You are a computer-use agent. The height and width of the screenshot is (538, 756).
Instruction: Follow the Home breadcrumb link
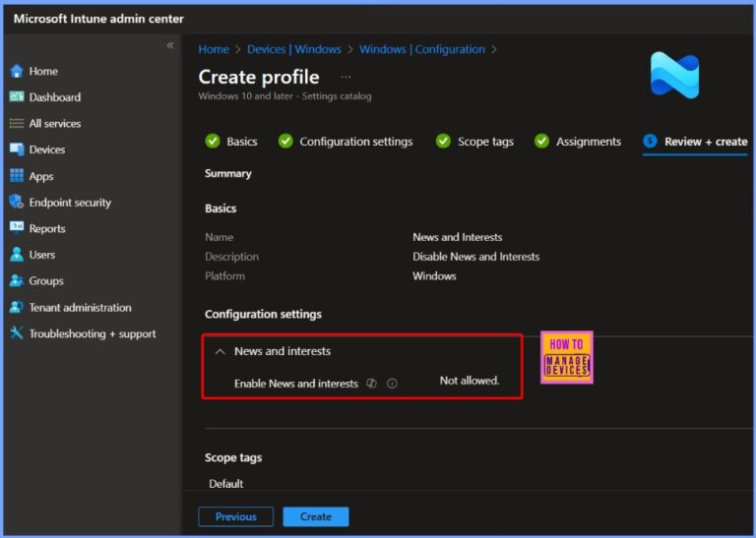214,49
